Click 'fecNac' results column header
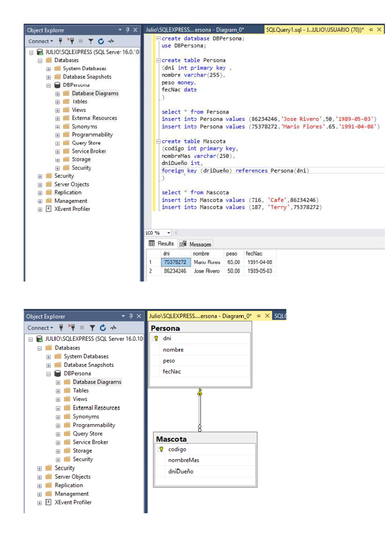 (260, 253)
